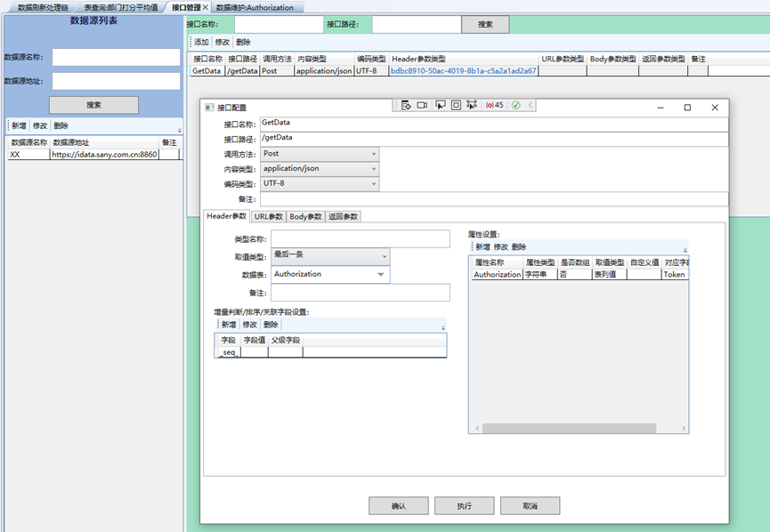
Task: Click the 确认 button in the dialog
Action: click(x=398, y=505)
